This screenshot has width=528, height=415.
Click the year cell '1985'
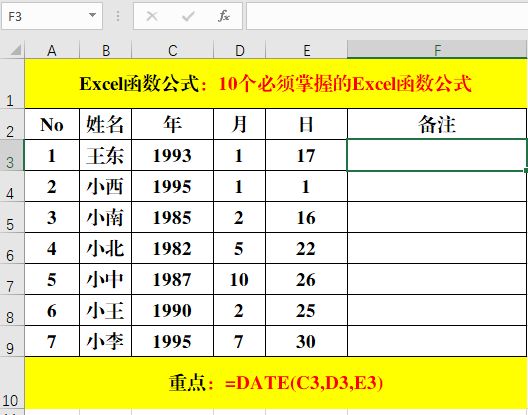pos(172,217)
